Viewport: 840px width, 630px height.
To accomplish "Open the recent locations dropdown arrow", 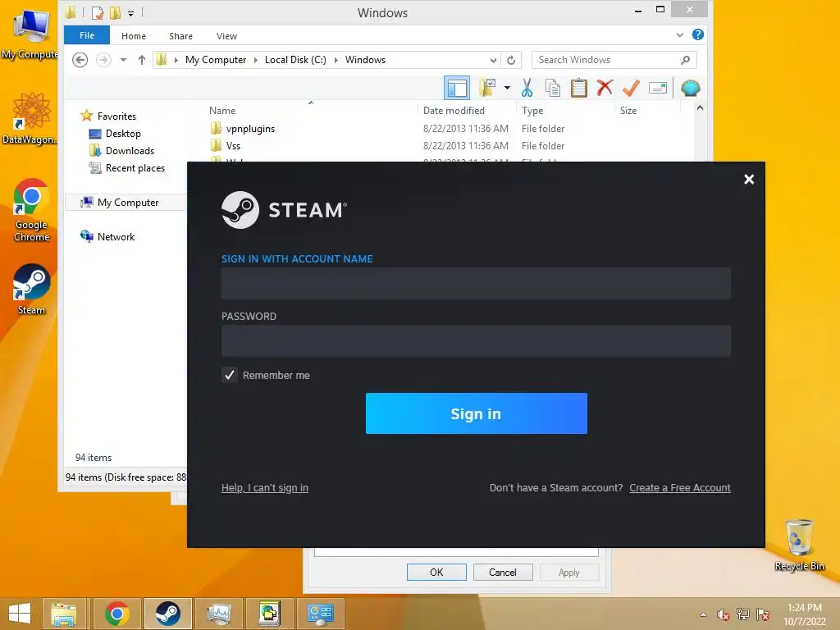I will point(123,59).
